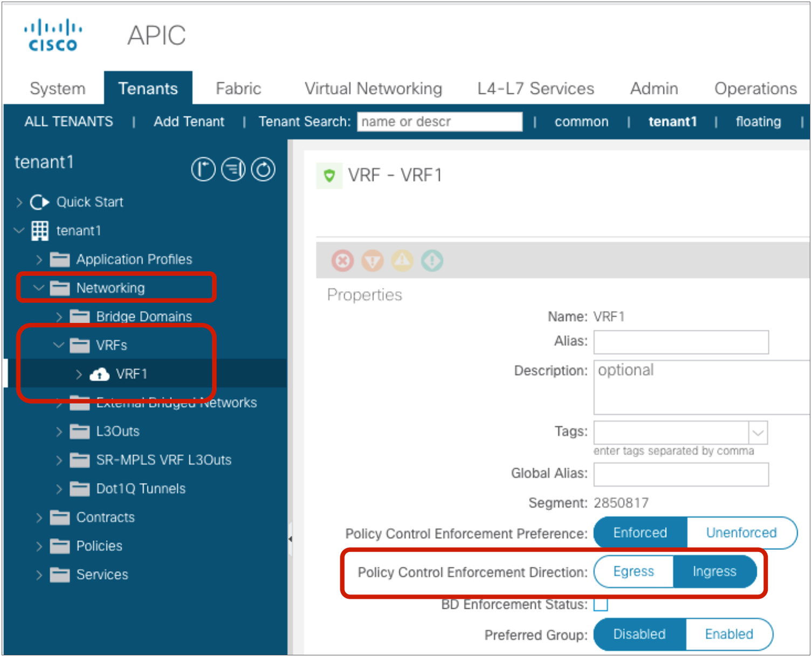
Task: Open the Tenants tab
Action: (148, 88)
